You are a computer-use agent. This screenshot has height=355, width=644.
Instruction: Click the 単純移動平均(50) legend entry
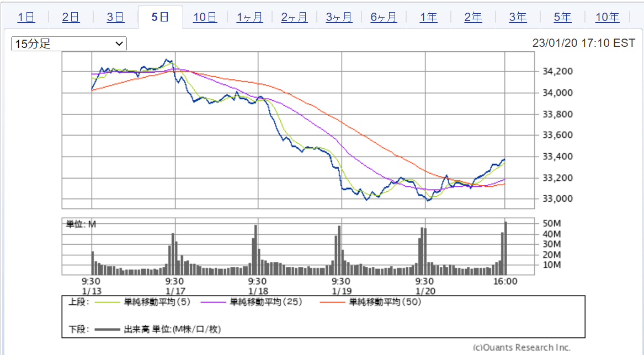pyautogui.click(x=385, y=302)
